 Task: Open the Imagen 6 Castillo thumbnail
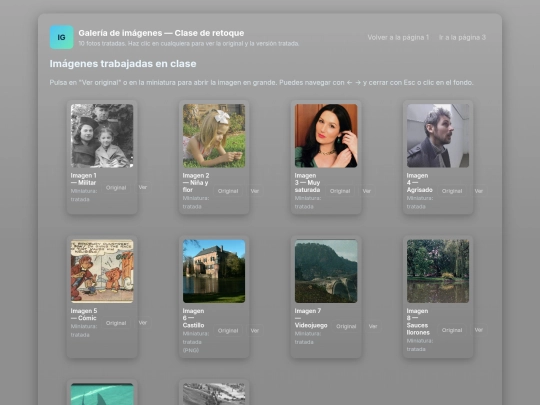point(214,271)
